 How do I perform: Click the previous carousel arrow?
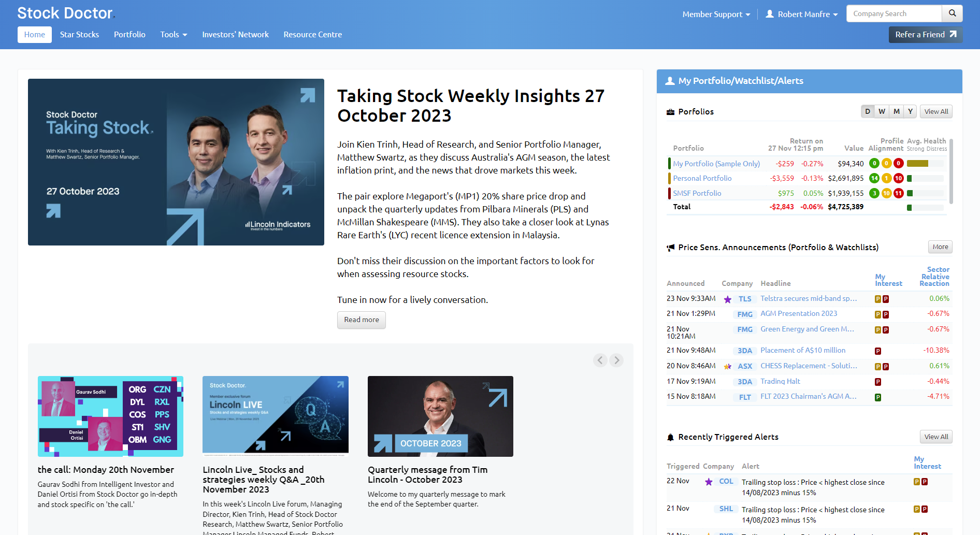pyautogui.click(x=600, y=360)
